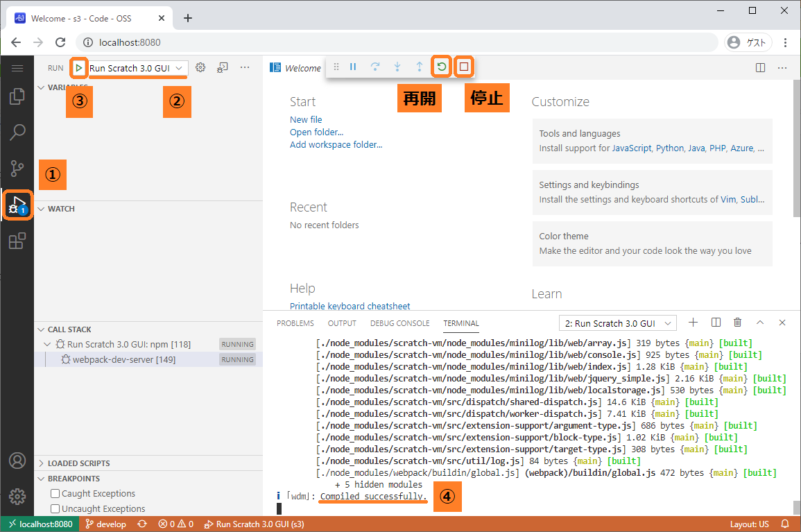This screenshot has width=801, height=532.
Task: Close the terminal panel
Action: [782, 323]
